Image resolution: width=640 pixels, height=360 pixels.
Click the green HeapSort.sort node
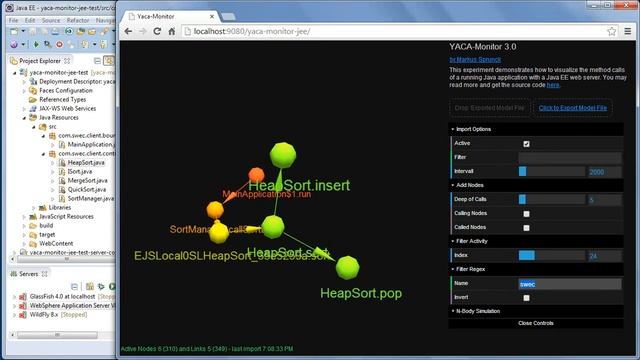pyautogui.click(x=273, y=227)
